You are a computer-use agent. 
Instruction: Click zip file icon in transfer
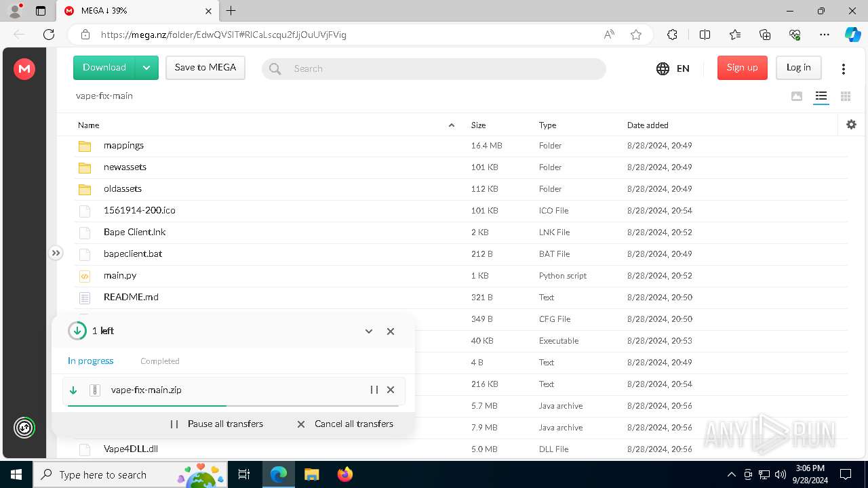(95, 390)
